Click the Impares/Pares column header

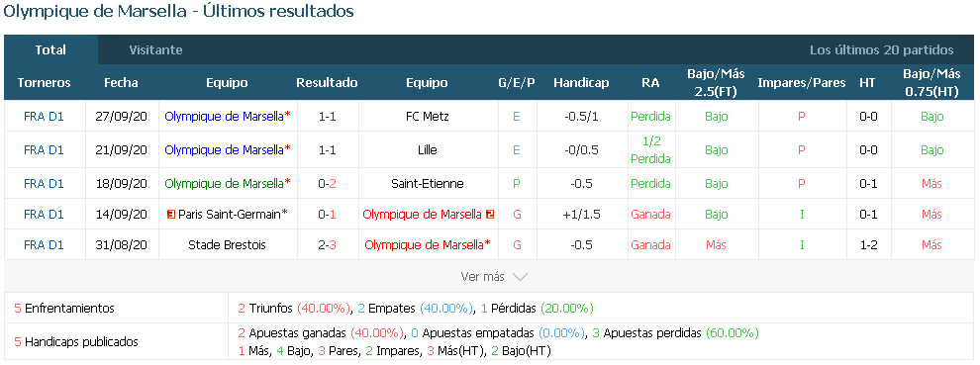(x=801, y=82)
